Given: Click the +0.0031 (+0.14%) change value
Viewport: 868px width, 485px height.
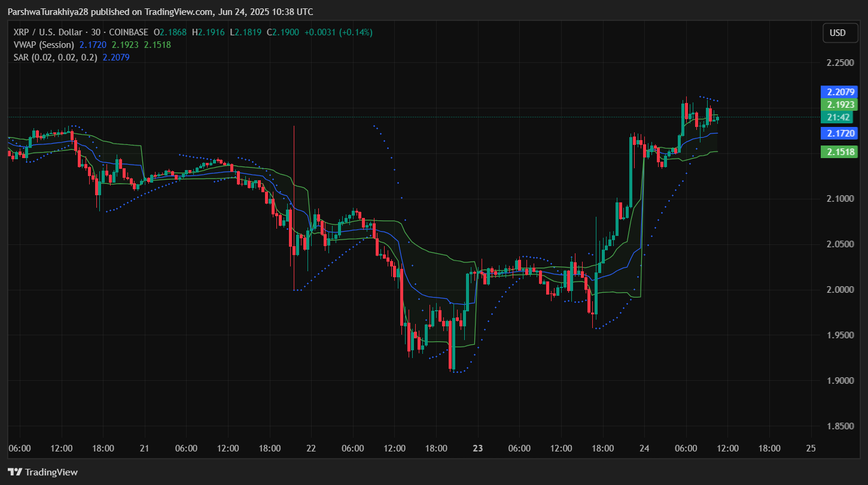Looking at the screenshot, I should [338, 32].
